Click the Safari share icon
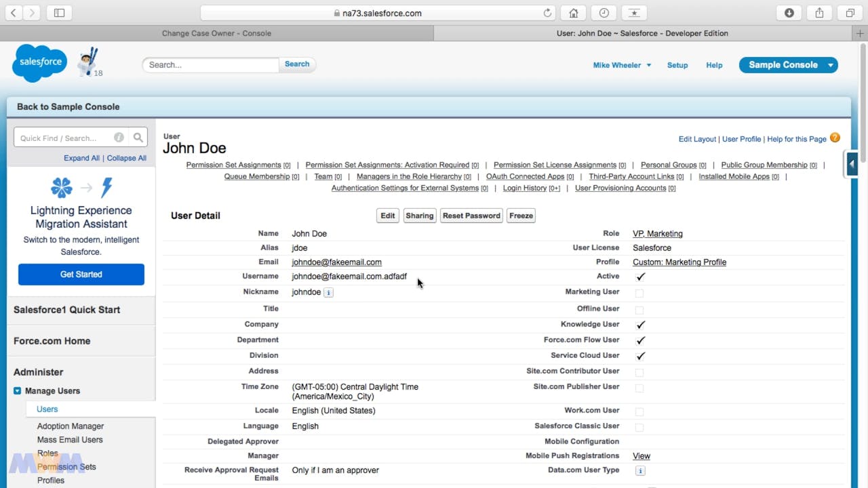Image resolution: width=868 pixels, height=488 pixels. click(819, 13)
